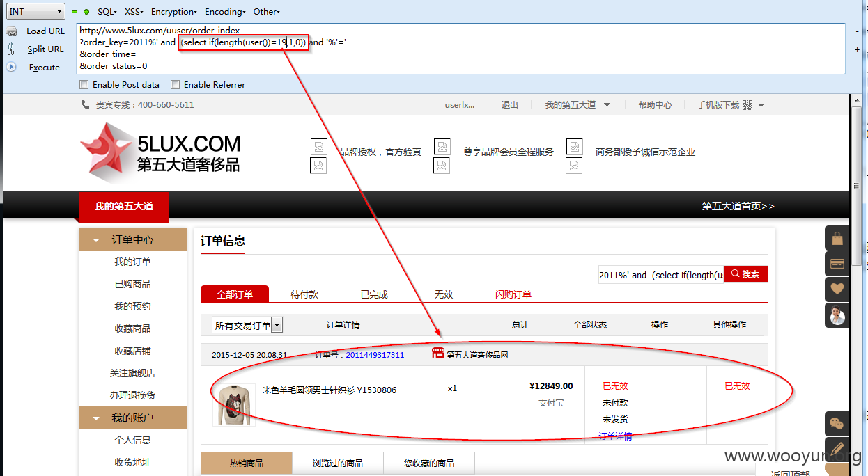Click the red shop icon beside 第五大道奢侈品网
This screenshot has height=476, width=868.
(438, 354)
